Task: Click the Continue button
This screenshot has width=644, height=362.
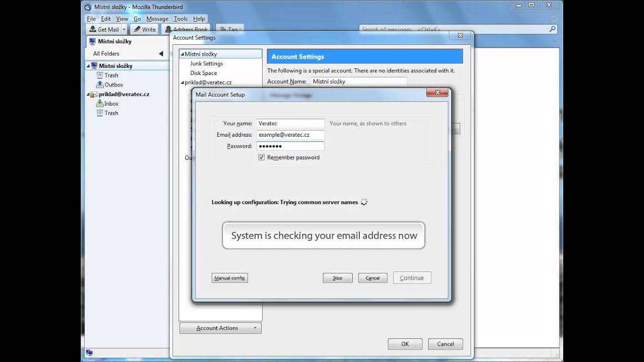Action: pyautogui.click(x=412, y=278)
